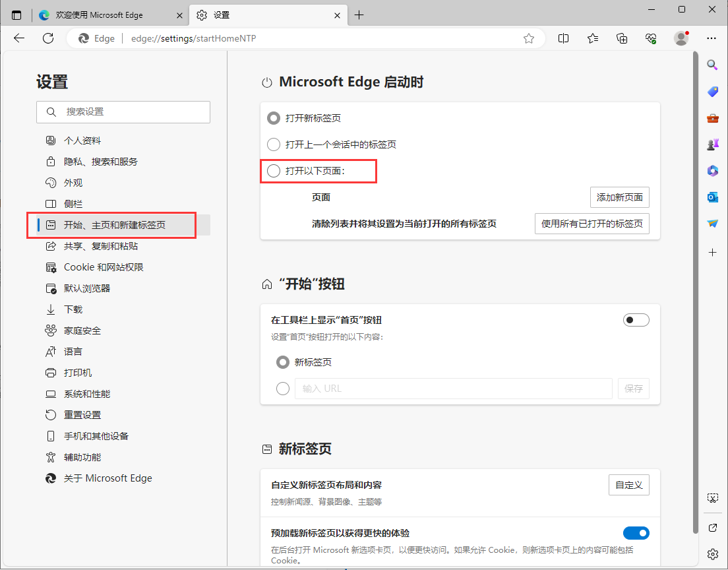Open 默认浏览器 settings section
This screenshot has width=728, height=570.
point(123,288)
